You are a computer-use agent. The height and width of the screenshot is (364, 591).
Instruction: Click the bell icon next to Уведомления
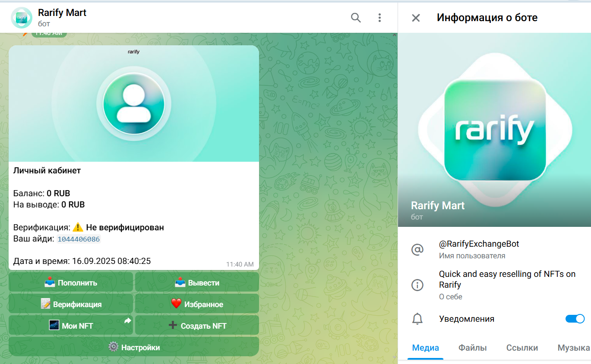tap(417, 319)
